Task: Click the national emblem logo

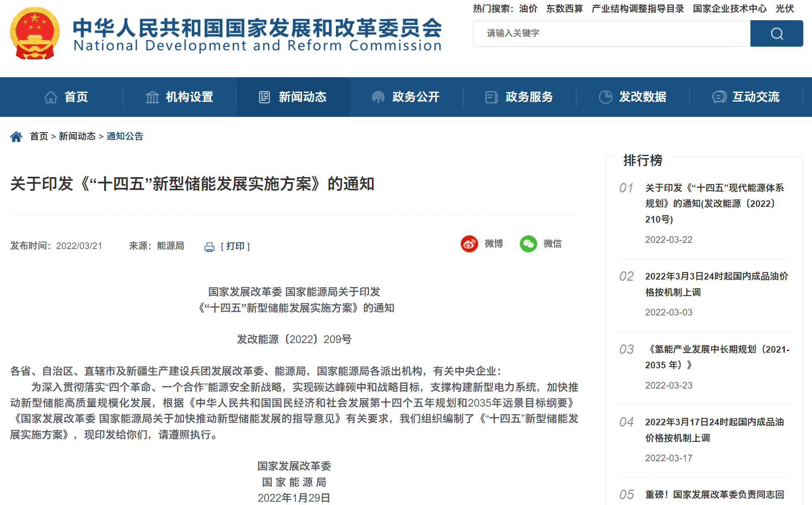Action: 35,33
